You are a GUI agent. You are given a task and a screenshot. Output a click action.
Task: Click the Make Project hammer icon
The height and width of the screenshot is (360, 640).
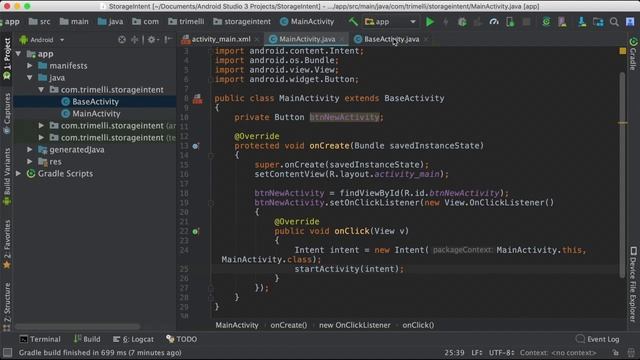click(x=353, y=22)
